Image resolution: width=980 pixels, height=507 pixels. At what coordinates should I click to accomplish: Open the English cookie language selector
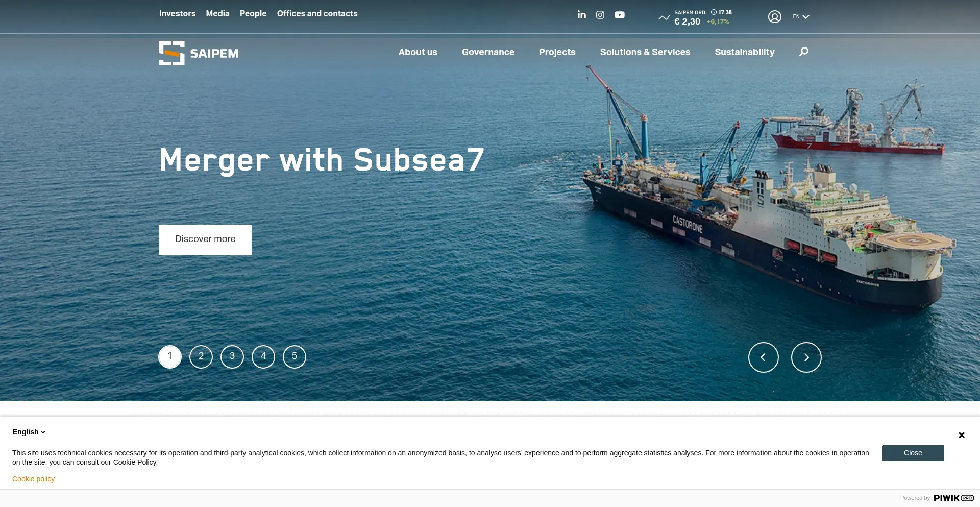(x=29, y=432)
